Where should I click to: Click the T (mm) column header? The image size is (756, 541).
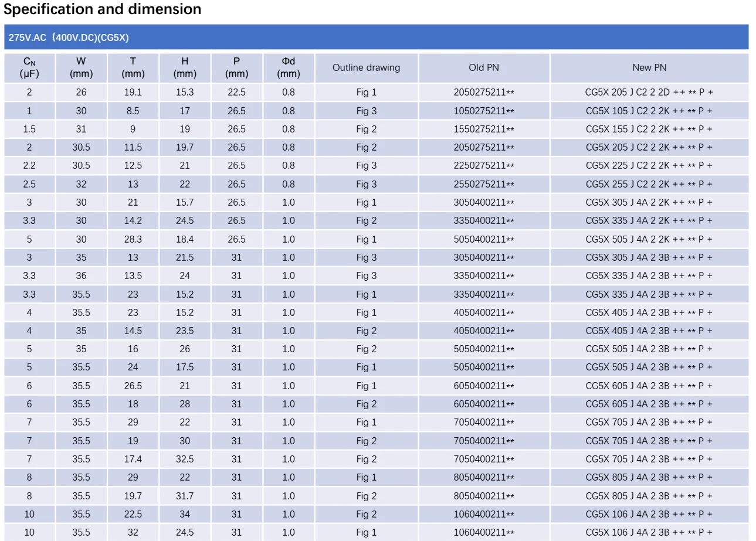coord(133,67)
